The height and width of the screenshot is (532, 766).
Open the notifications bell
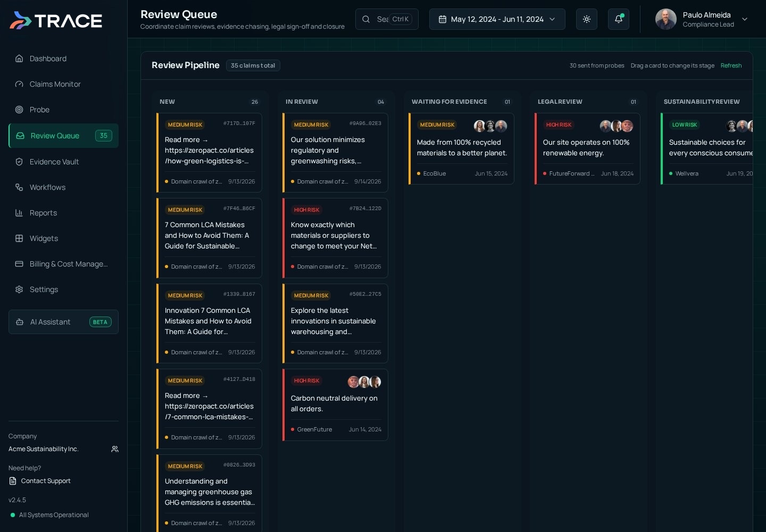pyautogui.click(x=619, y=19)
